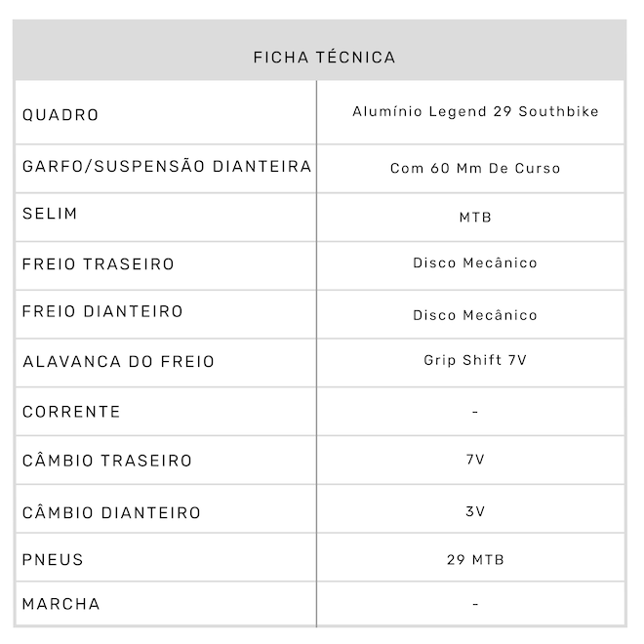
Task: Click the Com 60 Mm De Curso value
Action: pos(475,168)
